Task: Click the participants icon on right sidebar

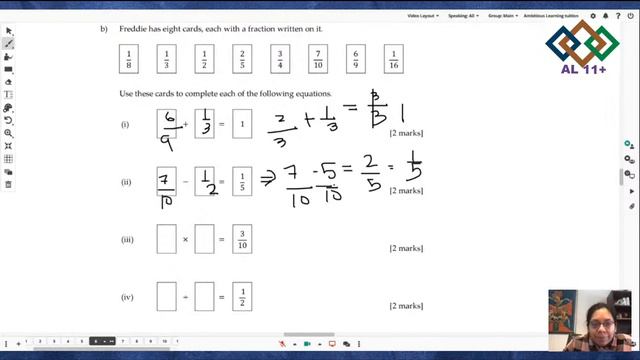Action: click(629, 144)
